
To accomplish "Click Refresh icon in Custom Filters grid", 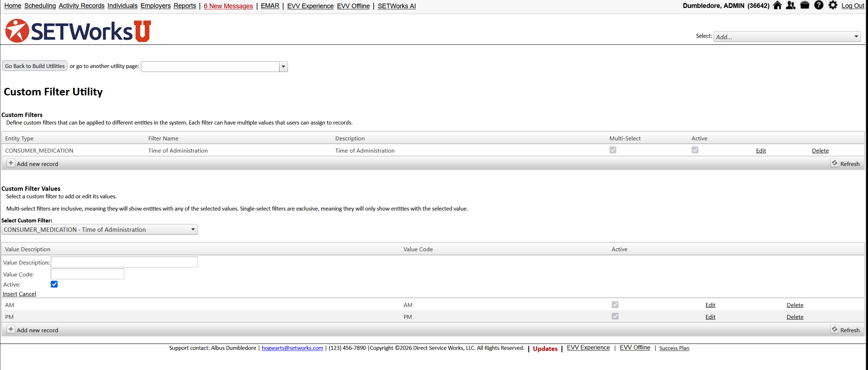I will point(835,163).
